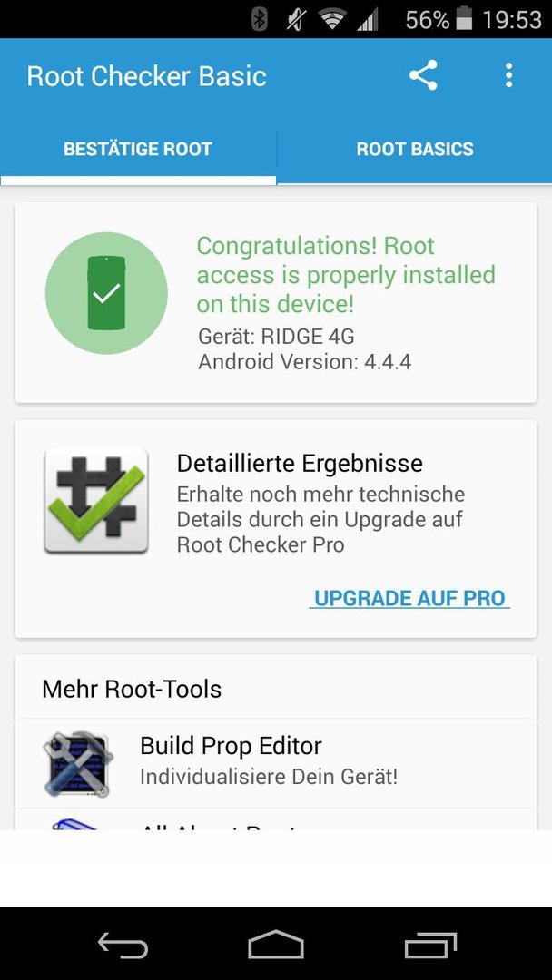The width and height of the screenshot is (552, 980).
Task: Tap the Bluetooth status bar icon
Action: 260,19
